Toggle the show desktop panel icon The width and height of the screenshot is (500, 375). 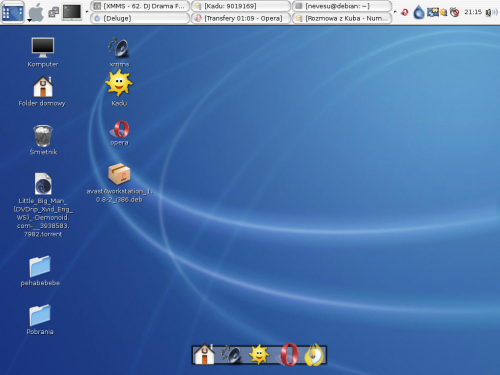point(13,12)
